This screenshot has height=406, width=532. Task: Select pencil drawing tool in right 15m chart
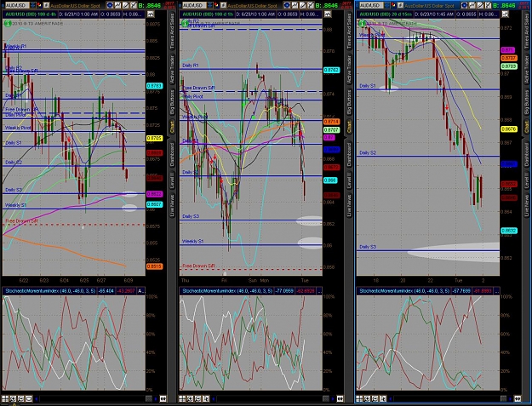coord(480,5)
